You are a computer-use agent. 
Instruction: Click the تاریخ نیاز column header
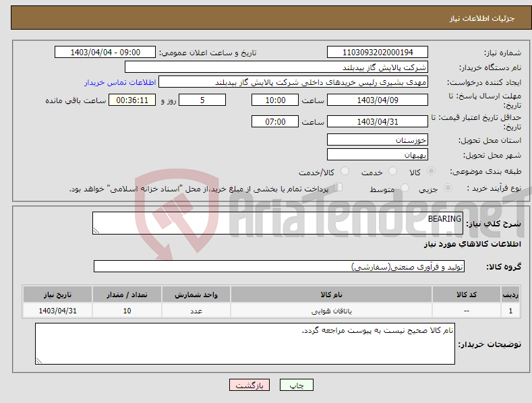coord(58,294)
